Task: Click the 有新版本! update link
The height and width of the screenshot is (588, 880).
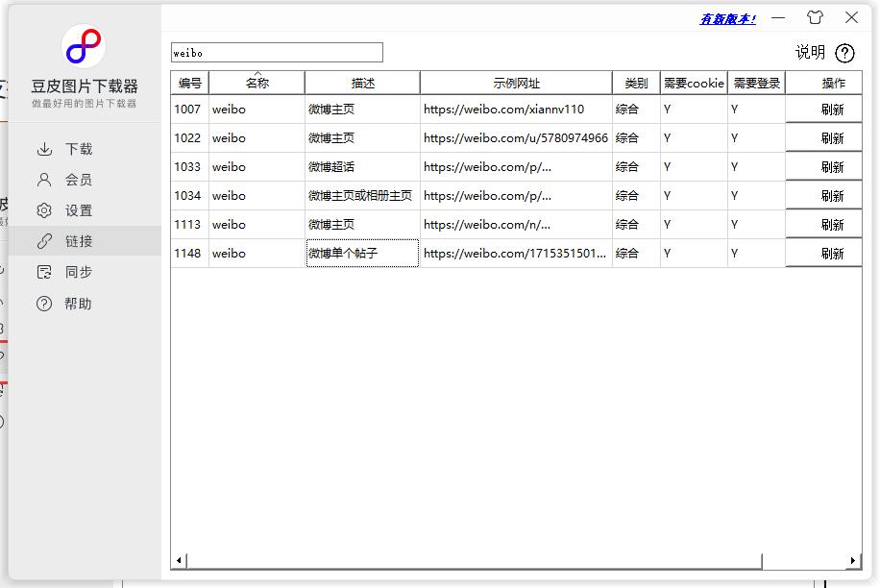Action: [x=728, y=19]
